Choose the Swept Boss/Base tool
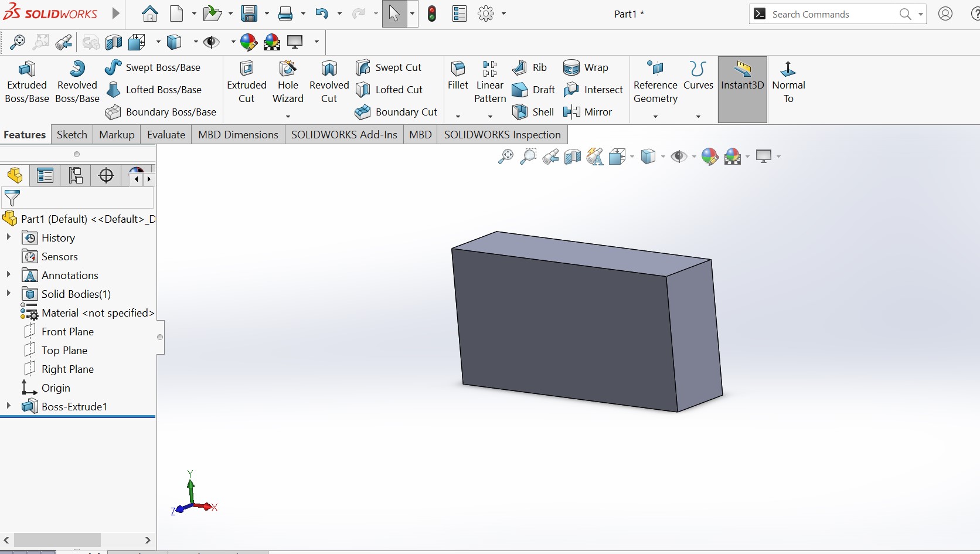 point(153,67)
